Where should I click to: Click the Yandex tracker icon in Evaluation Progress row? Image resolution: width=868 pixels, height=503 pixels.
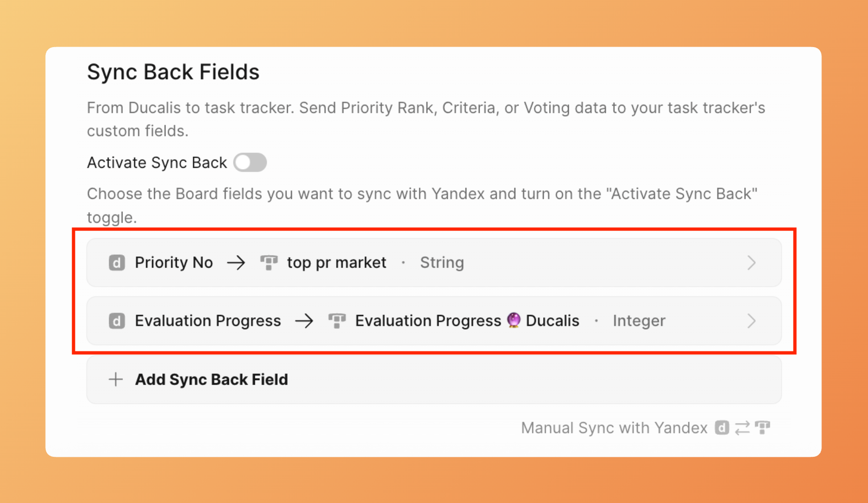(337, 321)
